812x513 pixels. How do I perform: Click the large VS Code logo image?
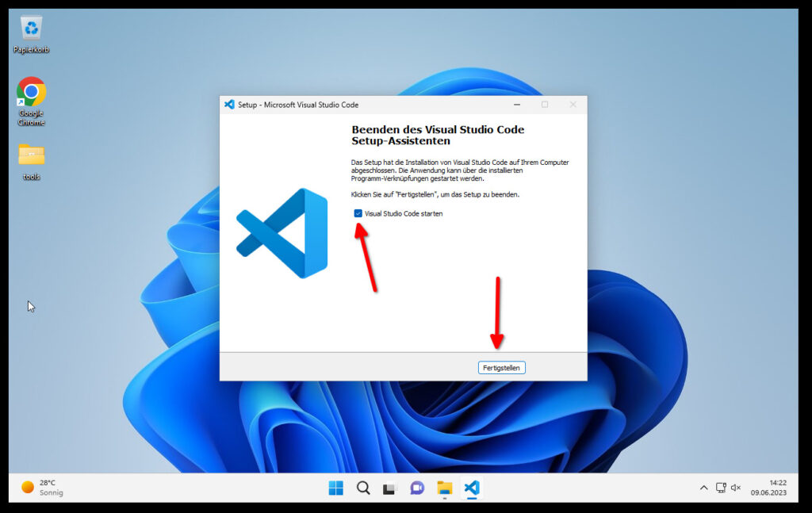282,233
